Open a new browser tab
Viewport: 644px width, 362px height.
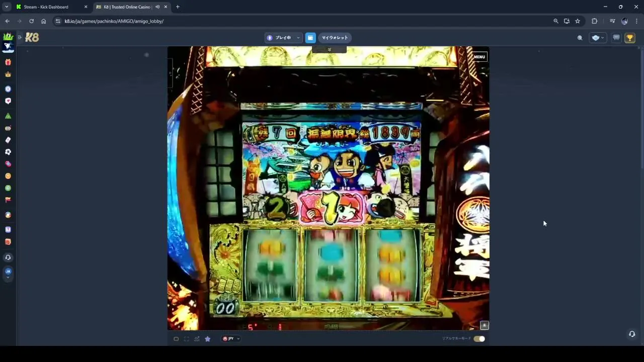pyautogui.click(x=178, y=7)
